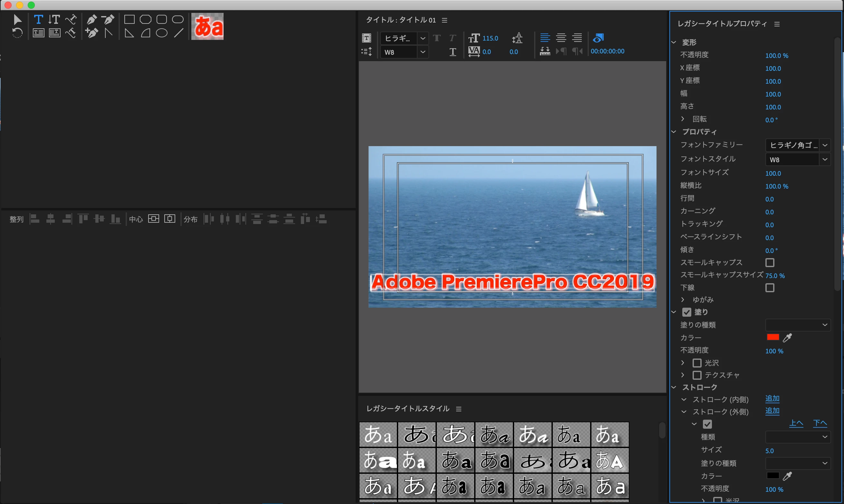Open レガシータイトルプロパティ panel menu
This screenshot has width=844, height=504.
pyautogui.click(x=777, y=24)
